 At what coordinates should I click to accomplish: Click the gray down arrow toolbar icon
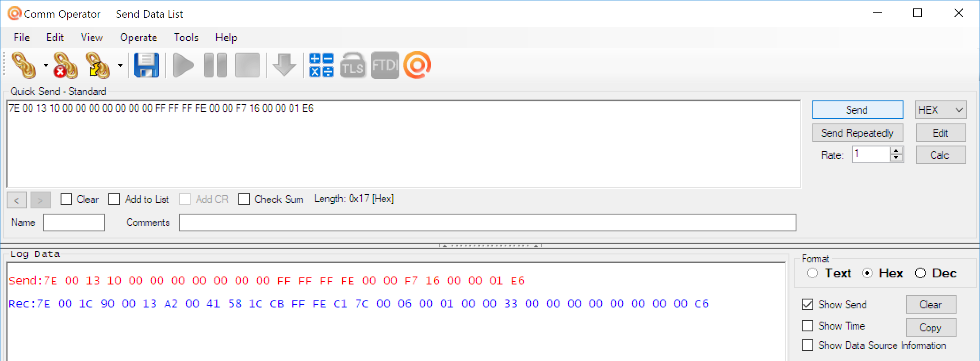click(x=284, y=65)
